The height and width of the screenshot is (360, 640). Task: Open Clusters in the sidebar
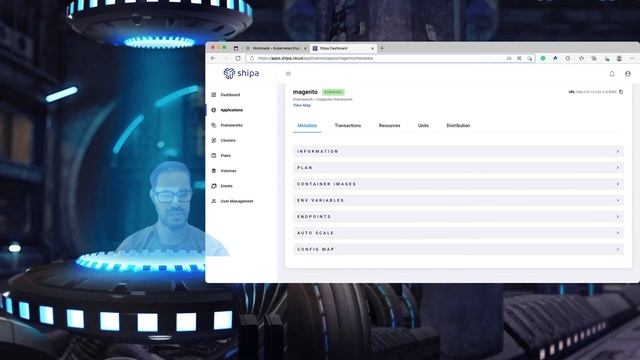[228, 140]
